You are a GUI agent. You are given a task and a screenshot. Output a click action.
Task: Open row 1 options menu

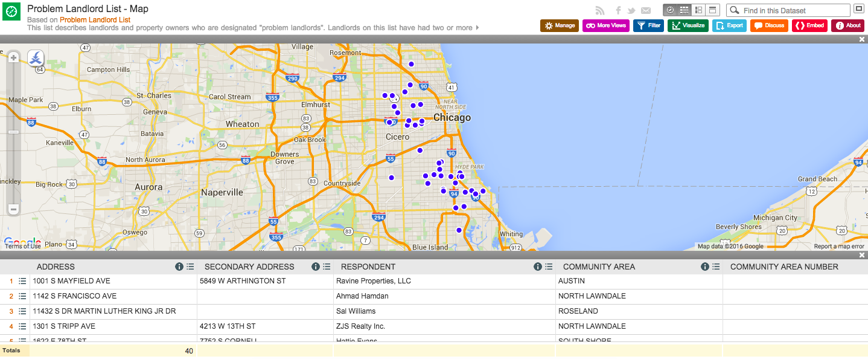[x=22, y=281]
